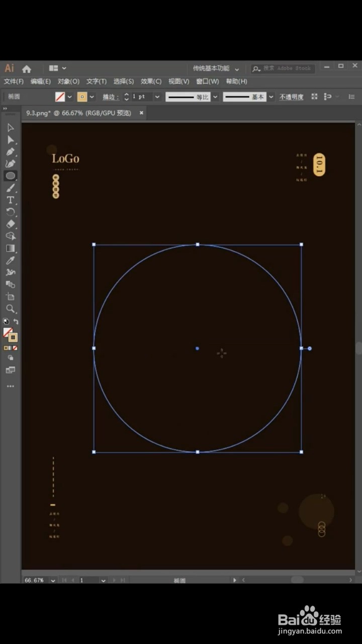The width and height of the screenshot is (362, 644).
Task: Click default fill and stroke icon
Action: (6, 321)
